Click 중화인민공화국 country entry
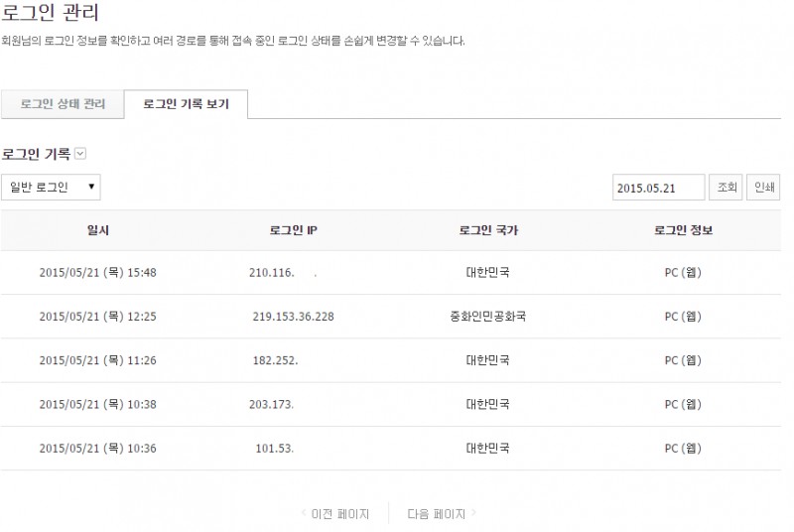The image size is (794, 532). click(487, 317)
